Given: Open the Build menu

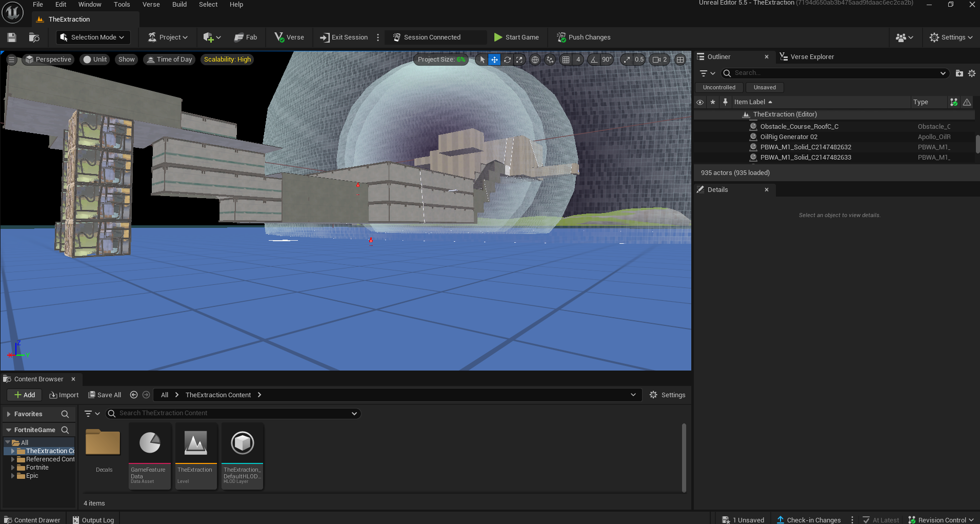Looking at the screenshot, I should pyautogui.click(x=179, y=5).
